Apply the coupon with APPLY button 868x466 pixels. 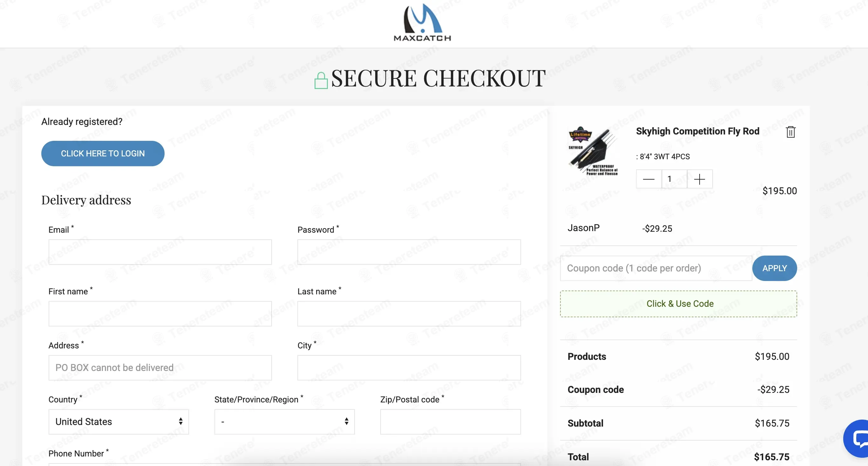pyautogui.click(x=774, y=268)
